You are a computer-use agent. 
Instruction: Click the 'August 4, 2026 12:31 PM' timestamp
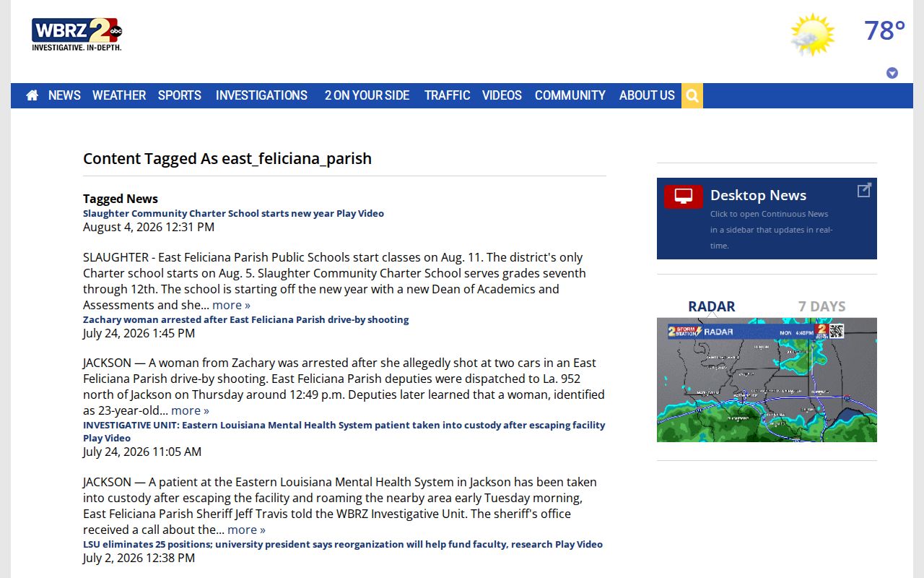pyautogui.click(x=149, y=227)
